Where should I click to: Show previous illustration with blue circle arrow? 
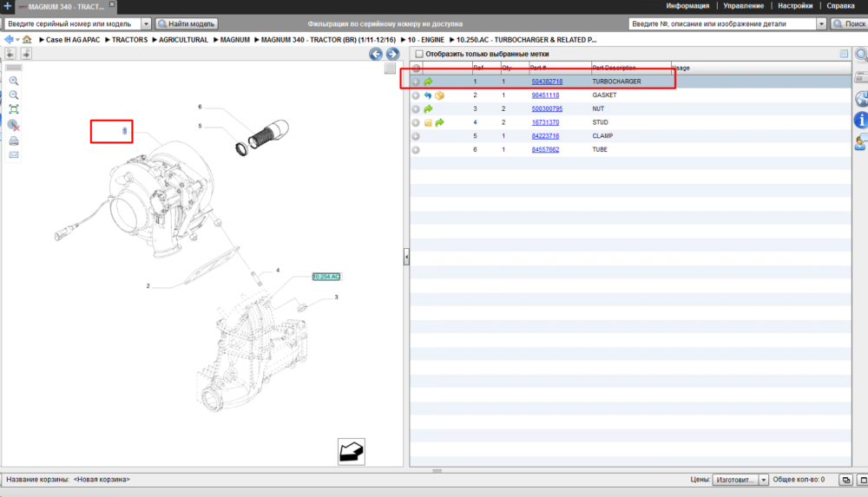coord(376,54)
